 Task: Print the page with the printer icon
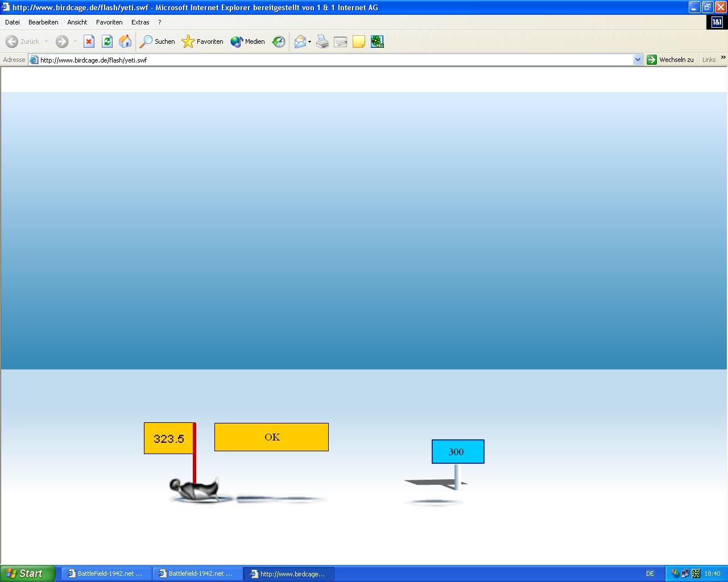(322, 41)
